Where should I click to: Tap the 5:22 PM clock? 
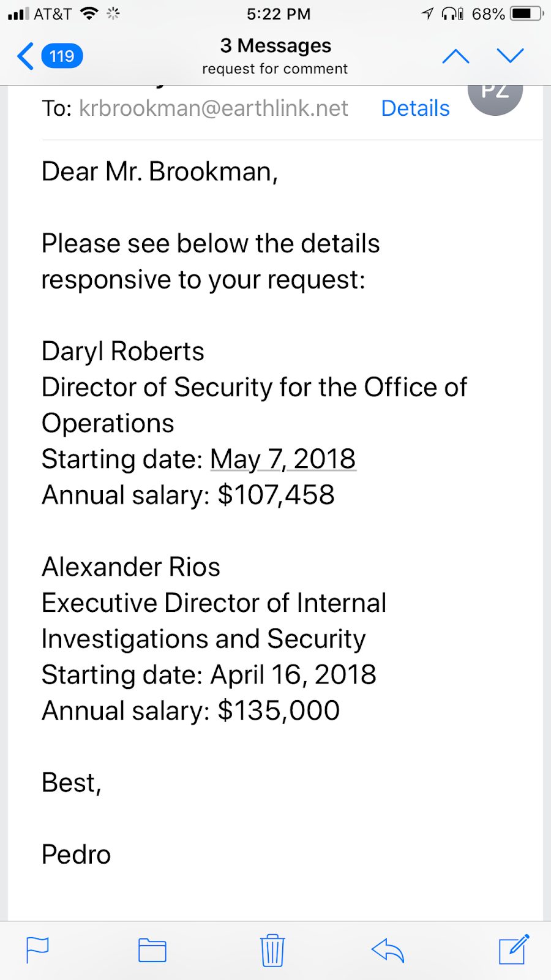[279, 13]
